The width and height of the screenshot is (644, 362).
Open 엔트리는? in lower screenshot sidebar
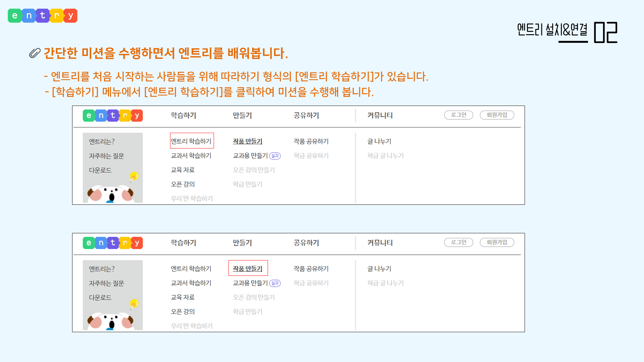pyautogui.click(x=102, y=269)
